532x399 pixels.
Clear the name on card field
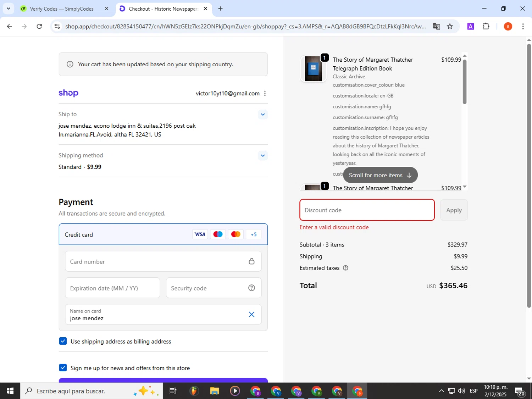(x=251, y=314)
